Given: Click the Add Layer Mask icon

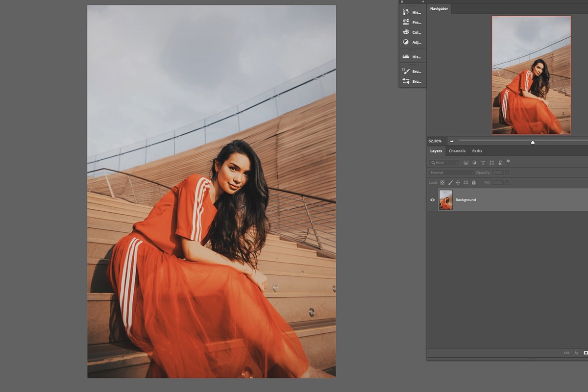Looking at the screenshot, I should 586,353.
